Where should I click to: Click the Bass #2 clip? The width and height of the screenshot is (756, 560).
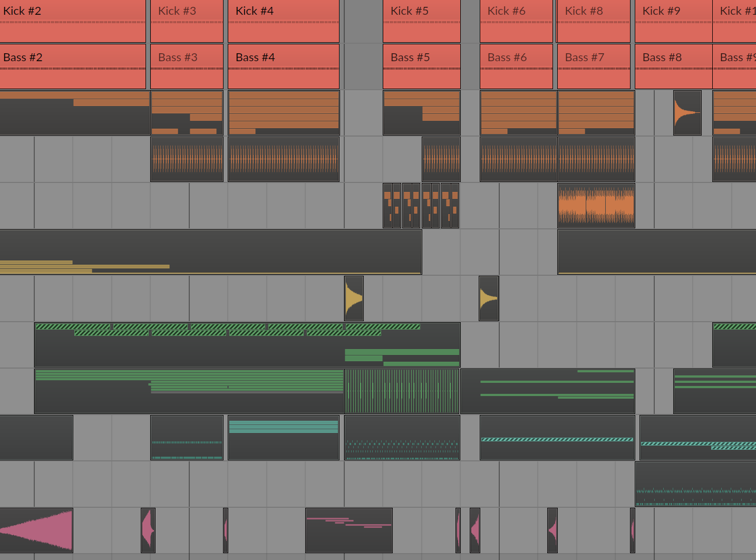coord(73,67)
